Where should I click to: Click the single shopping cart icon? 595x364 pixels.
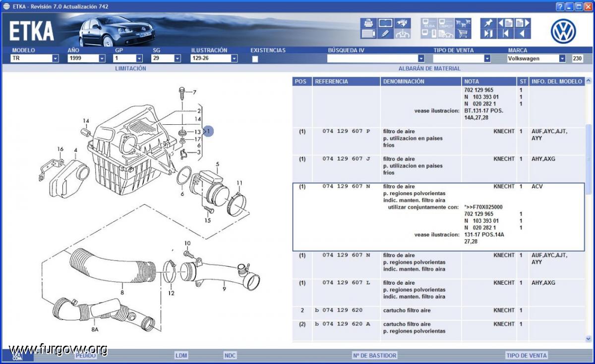pos(463,34)
